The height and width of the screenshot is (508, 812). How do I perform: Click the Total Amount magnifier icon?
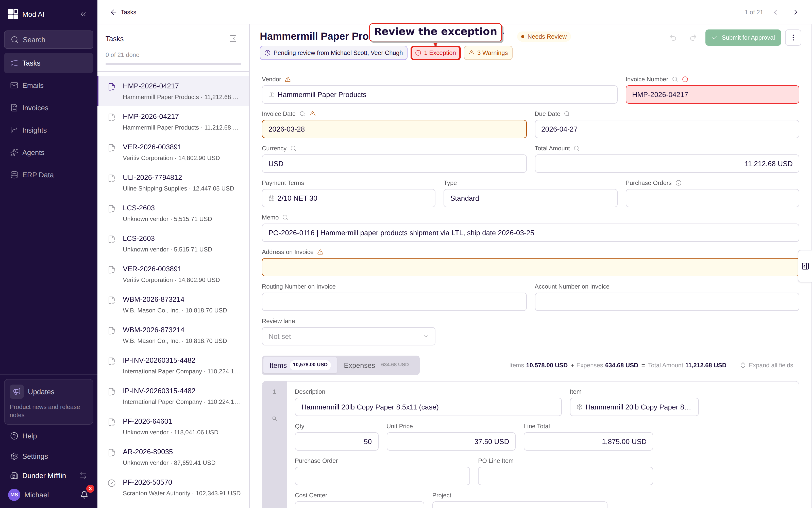pyautogui.click(x=577, y=149)
